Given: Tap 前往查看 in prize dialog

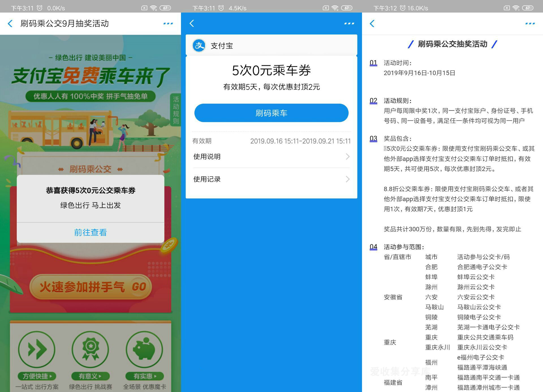Looking at the screenshot, I should point(90,232).
